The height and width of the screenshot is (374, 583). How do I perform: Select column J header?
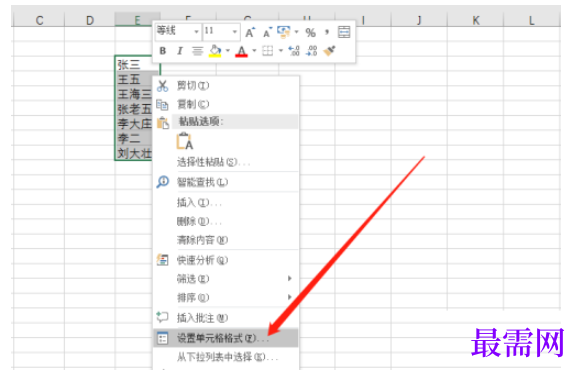click(x=419, y=20)
